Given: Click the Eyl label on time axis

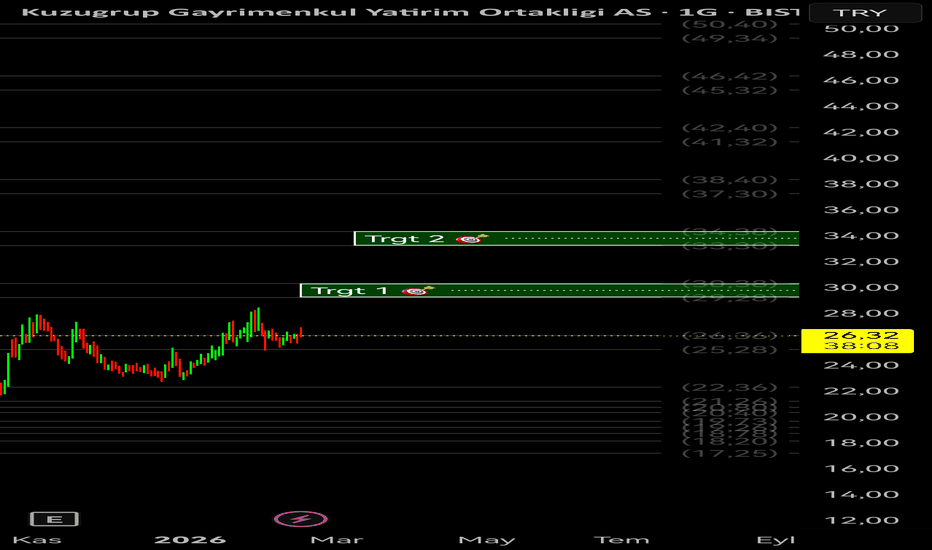Looking at the screenshot, I should [776, 540].
